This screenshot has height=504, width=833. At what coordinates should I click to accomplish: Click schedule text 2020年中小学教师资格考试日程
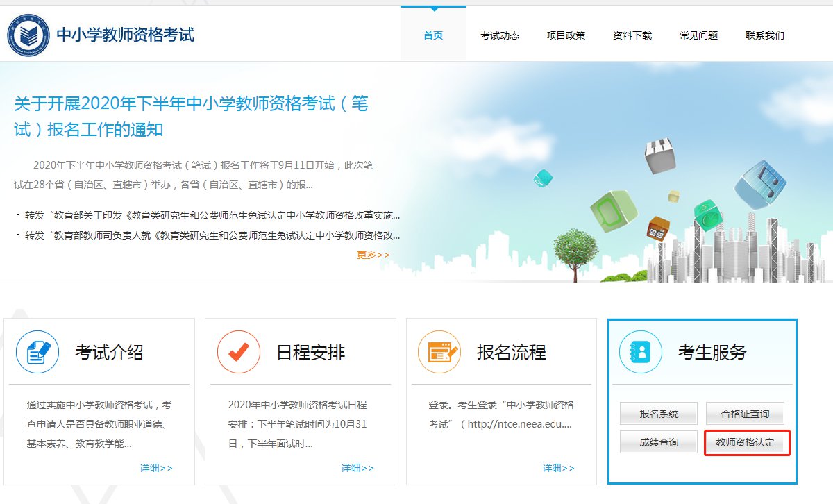point(297,424)
